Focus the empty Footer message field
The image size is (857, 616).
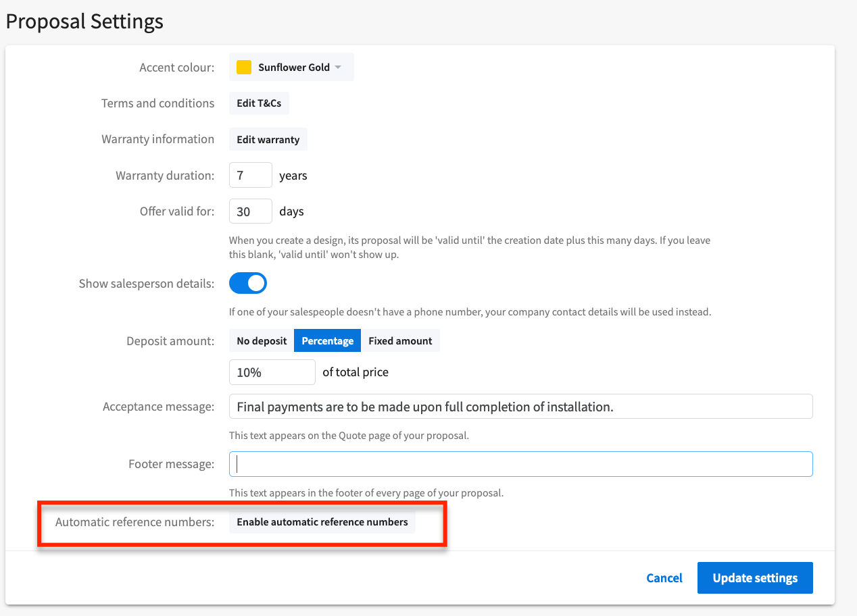pyautogui.click(x=520, y=464)
